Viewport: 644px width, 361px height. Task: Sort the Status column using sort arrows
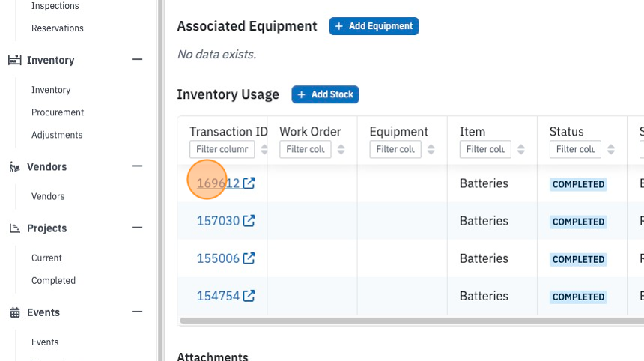coord(611,150)
